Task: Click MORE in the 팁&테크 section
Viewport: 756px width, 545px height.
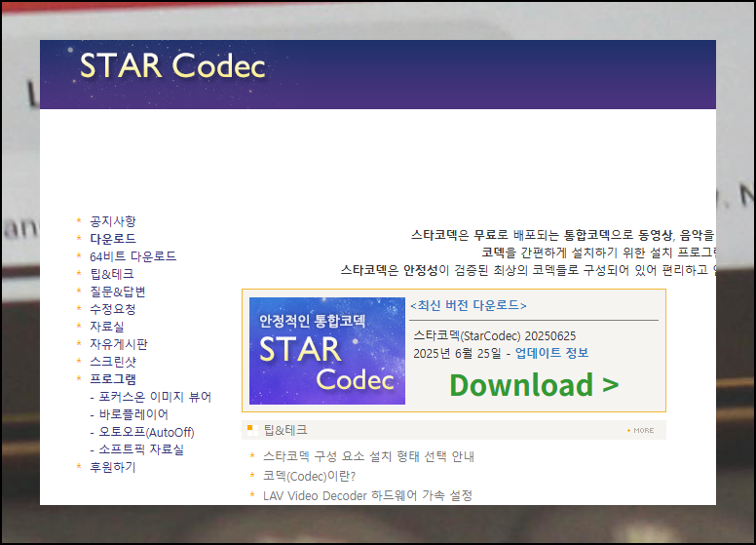Action: tap(640, 430)
